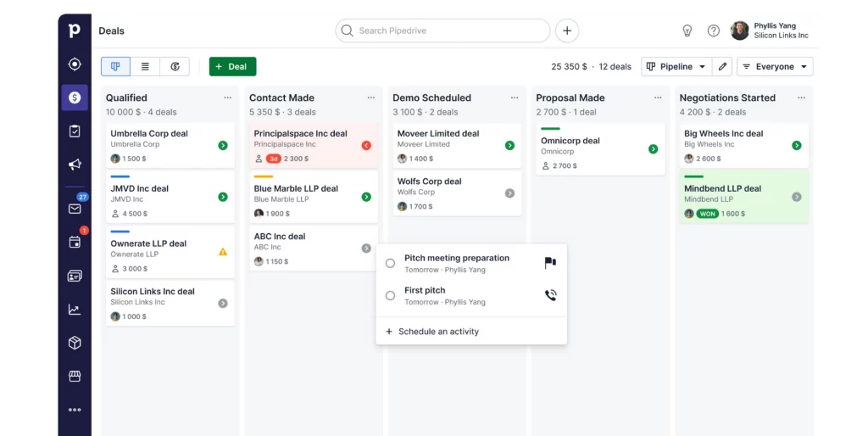
Task: Open Mail inbox icon with 27 badge
Action: point(75,209)
